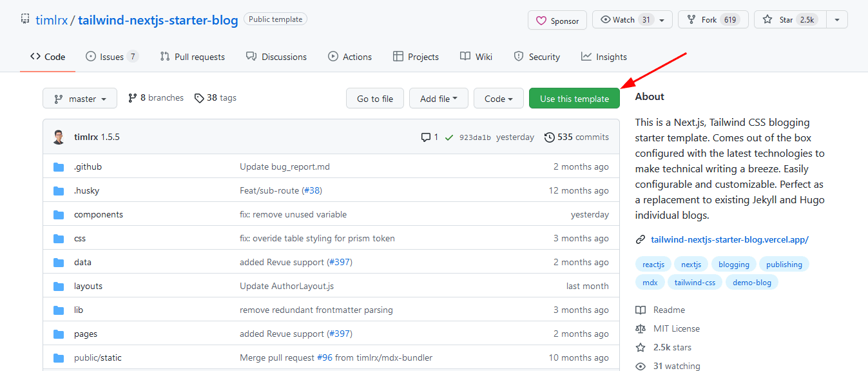The width and height of the screenshot is (868, 371).
Task: Click the publishing topic tag
Action: click(x=784, y=265)
